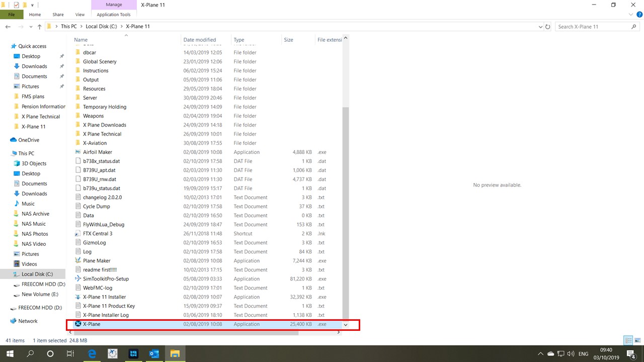
Task: Open Explorer help question mark icon
Action: 639,15
